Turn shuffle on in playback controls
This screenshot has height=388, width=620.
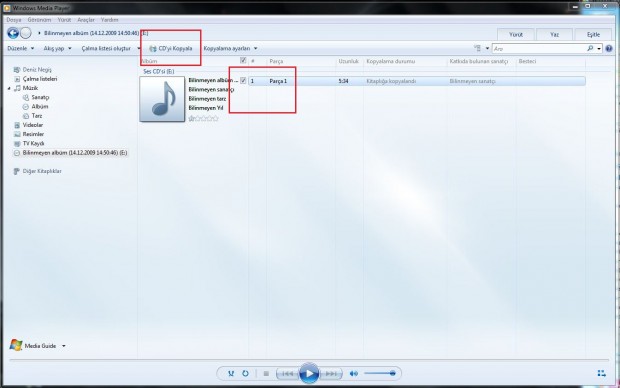click(231, 373)
